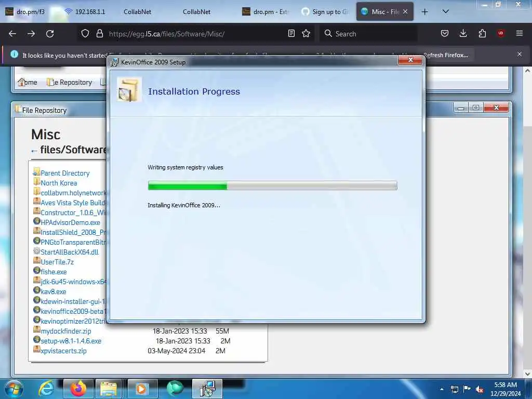
Task: View site security via the padlock icon
Action: [x=99, y=34]
